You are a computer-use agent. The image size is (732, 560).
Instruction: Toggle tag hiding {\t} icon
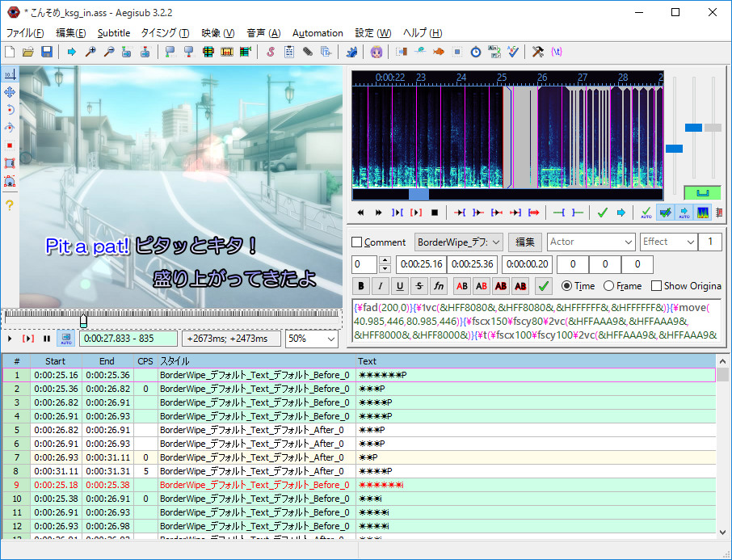557,52
